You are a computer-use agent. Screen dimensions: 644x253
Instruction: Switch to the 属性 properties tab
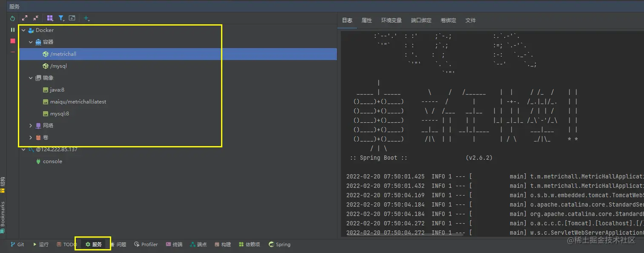367,20
